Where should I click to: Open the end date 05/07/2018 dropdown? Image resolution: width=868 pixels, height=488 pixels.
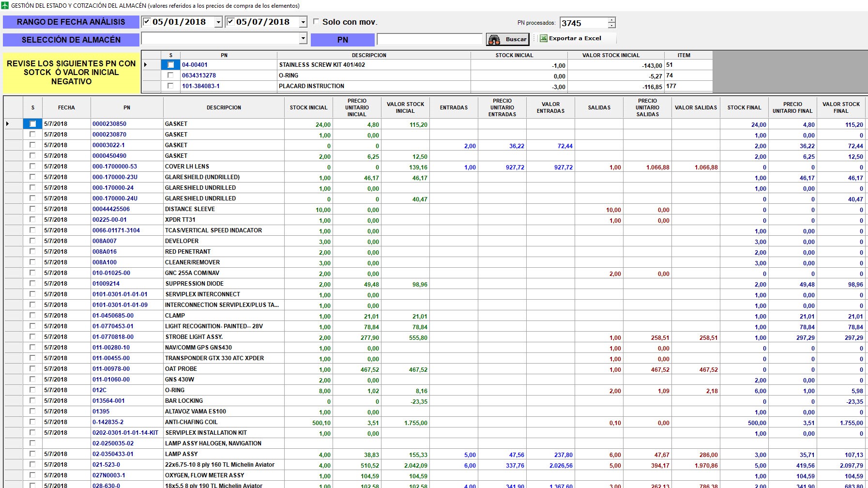coord(303,22)
